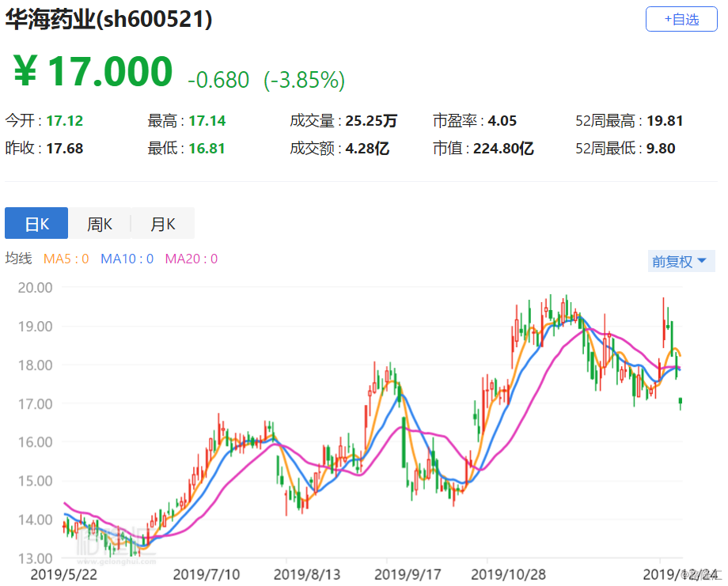Click the 15.00 y-axis price label
Image resolution: width=728 pixels, height=586 pixels.
36,481
